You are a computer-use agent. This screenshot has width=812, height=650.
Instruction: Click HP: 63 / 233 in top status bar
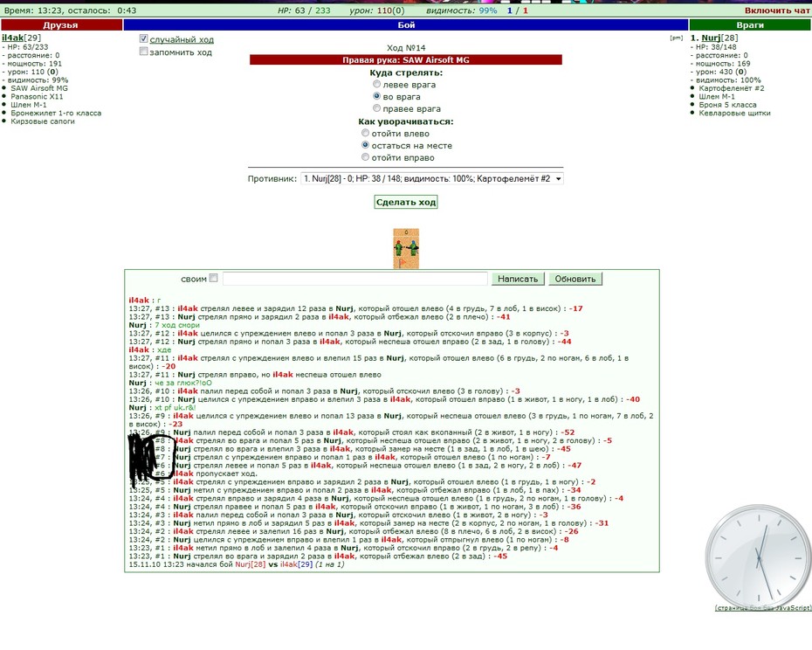(304, 10)
